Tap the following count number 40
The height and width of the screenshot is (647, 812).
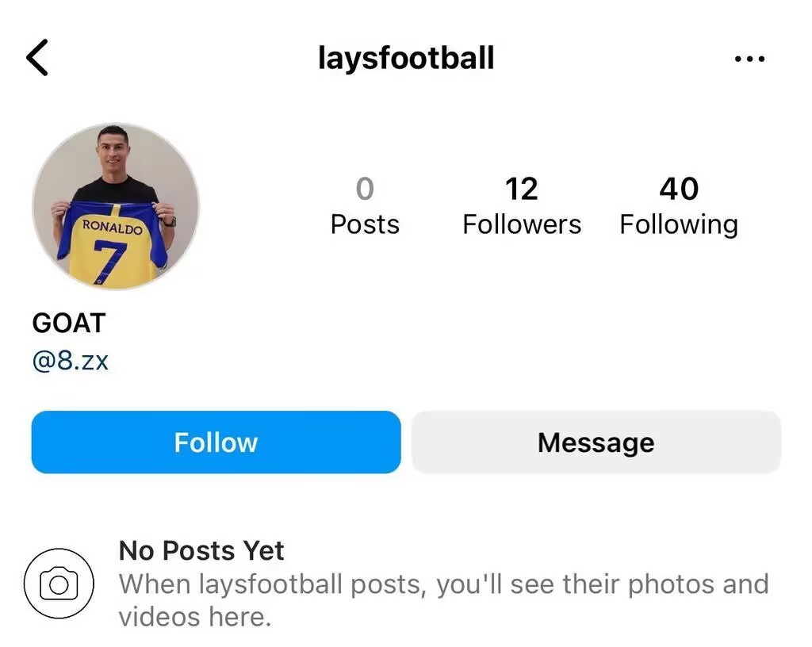tap(679, 189)
